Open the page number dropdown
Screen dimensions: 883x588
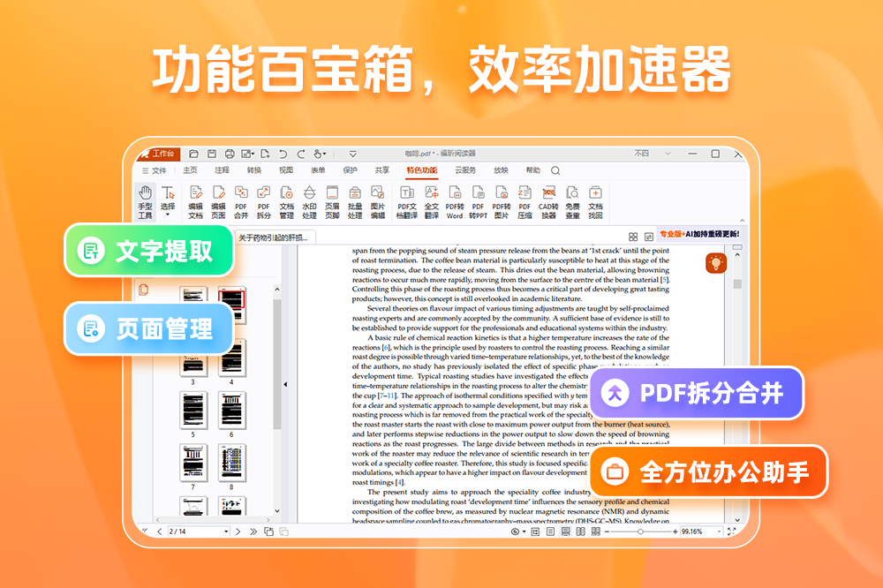(225, 531)
